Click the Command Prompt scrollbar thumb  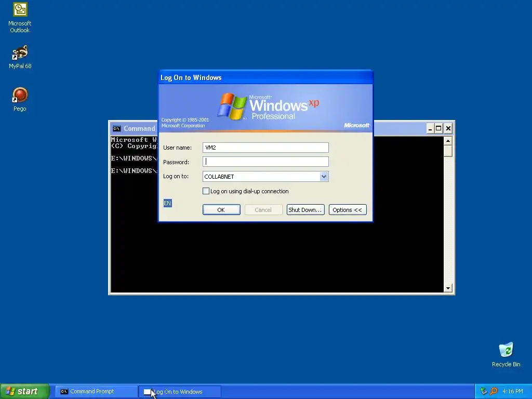coord(448,151)
